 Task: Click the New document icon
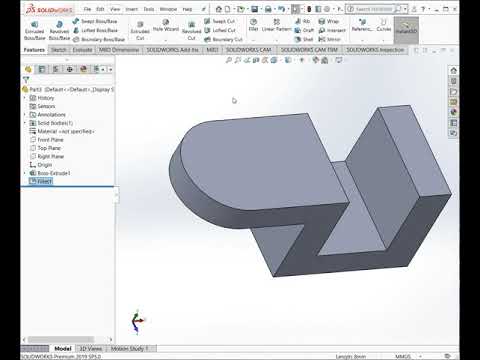[227, 9]
